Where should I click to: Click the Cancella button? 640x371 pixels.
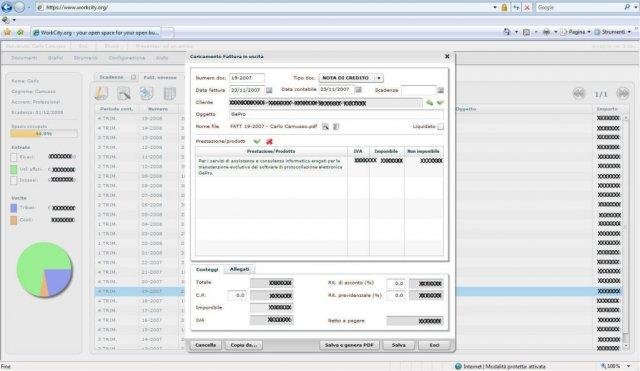coord(206,345)
